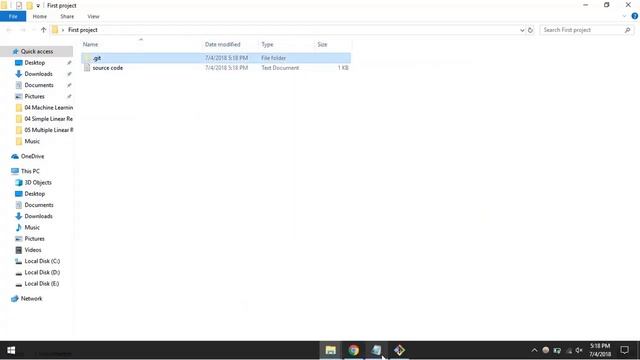640x360 pixels.
Task: Select OneDrive in navigation pane
Action: coord(32,156)
